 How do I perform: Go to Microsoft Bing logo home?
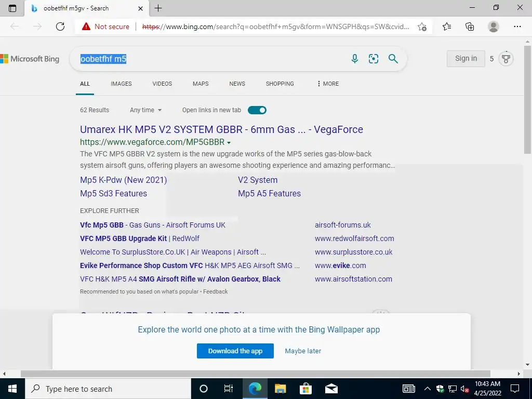click(x=30, y=59)
